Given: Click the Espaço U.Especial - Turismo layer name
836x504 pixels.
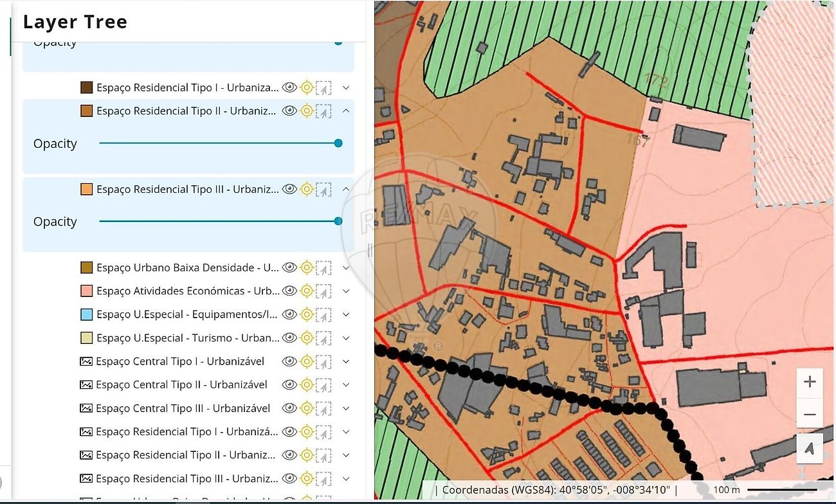Looking at the screenshot, I should (x=188, y=338).
